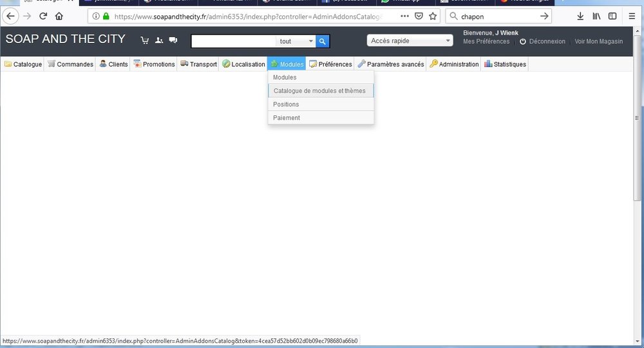Click the browser back arrow button
The image size is (644, 348).
11,17
